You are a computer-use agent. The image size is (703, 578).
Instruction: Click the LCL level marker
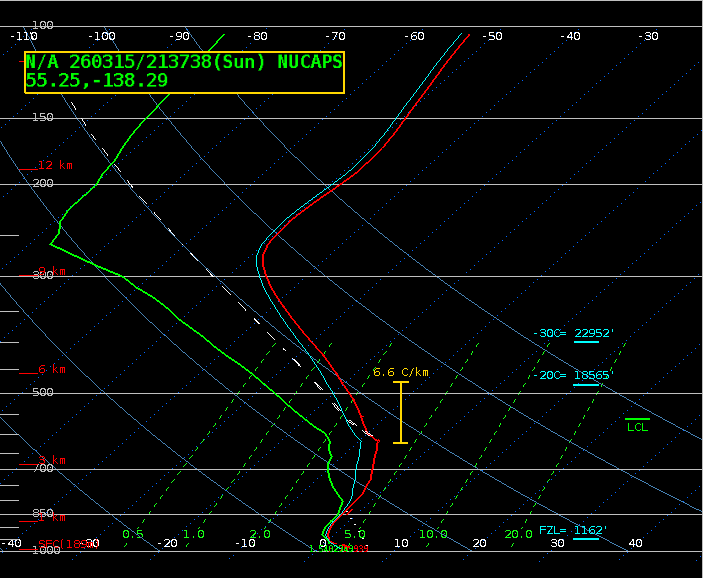click(637, 427)
